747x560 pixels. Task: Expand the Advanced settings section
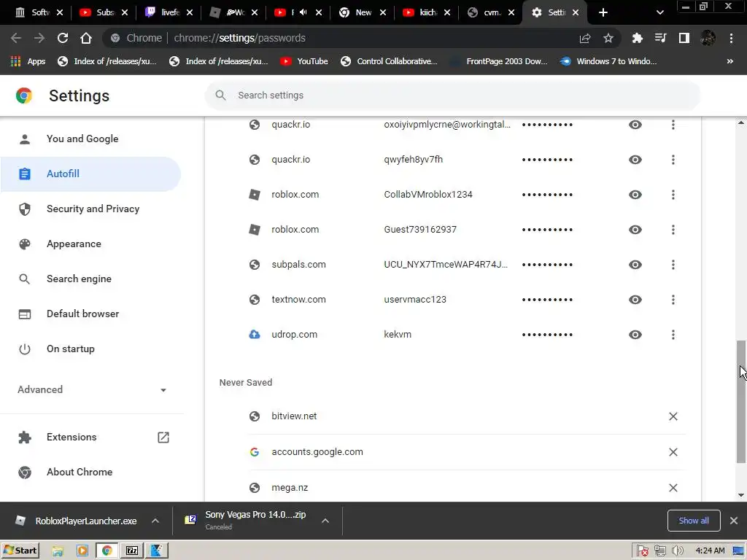click(92, 389)
